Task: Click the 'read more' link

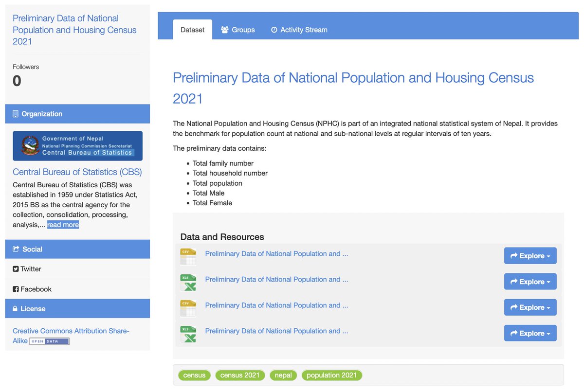Action: tap(63, 225)
